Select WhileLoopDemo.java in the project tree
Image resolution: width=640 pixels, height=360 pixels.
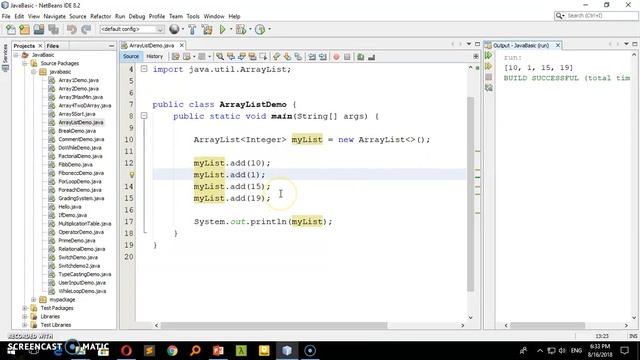point(82,291)
